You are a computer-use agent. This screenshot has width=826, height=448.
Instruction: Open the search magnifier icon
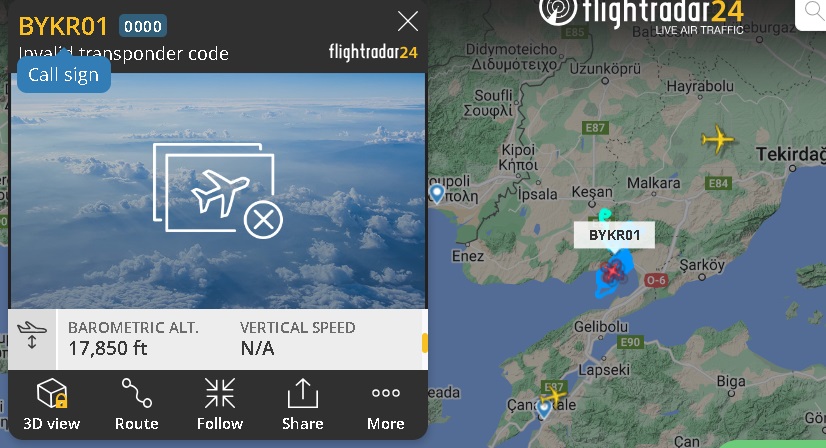[813, 12]
